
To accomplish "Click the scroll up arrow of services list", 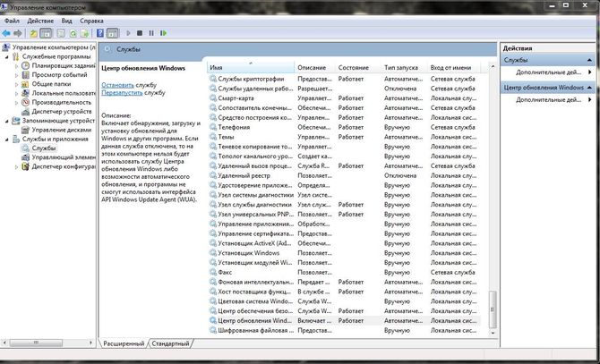I will tap(493, 67).
